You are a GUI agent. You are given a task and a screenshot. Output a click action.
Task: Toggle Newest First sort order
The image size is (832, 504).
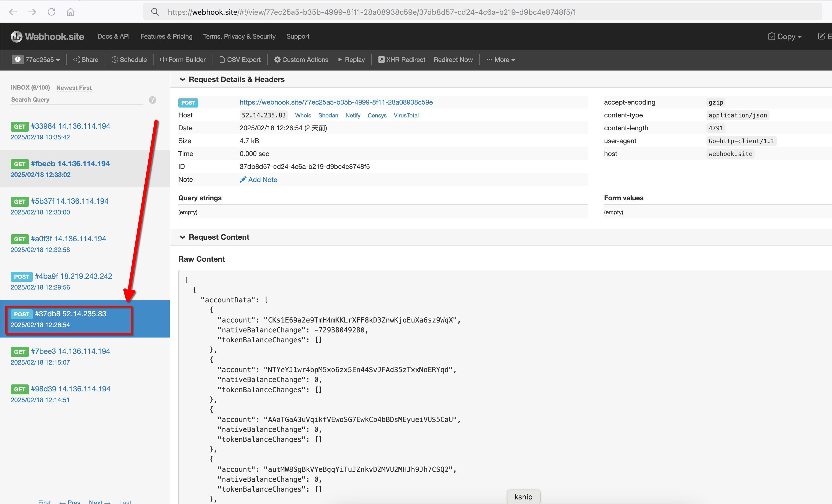point(74,88)
